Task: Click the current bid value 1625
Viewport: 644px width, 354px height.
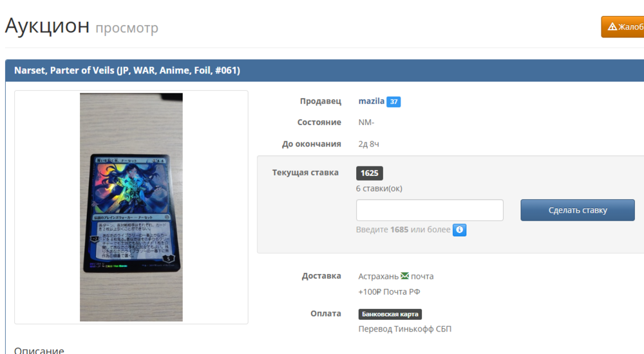Action: click(369, 173)
